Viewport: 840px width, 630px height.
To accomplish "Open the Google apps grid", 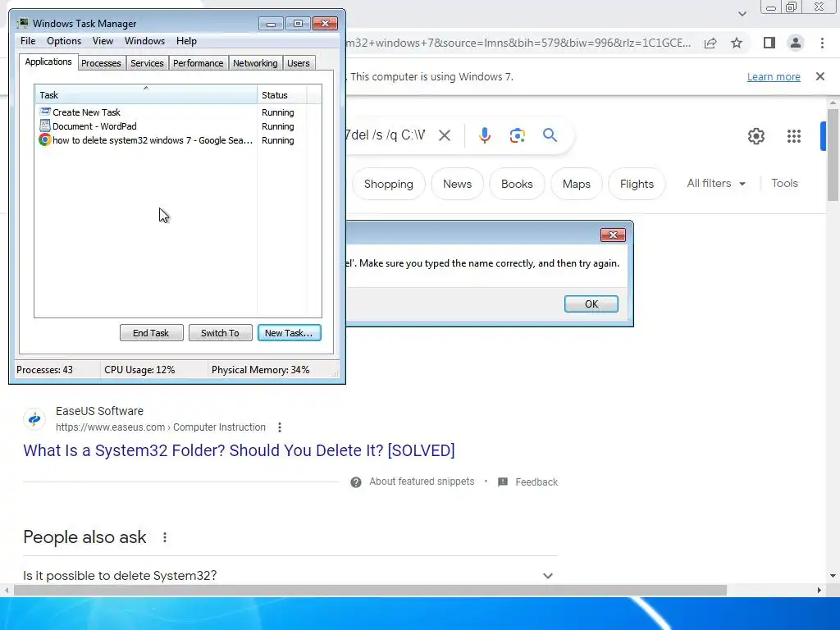I will (794, 136).
